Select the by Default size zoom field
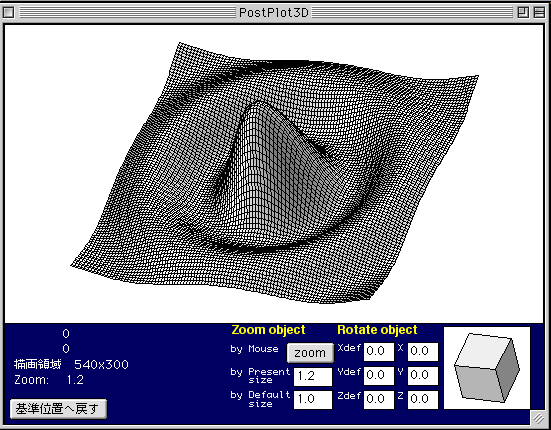Viewport: 551px width, 430px height. [x=313, y=399]
